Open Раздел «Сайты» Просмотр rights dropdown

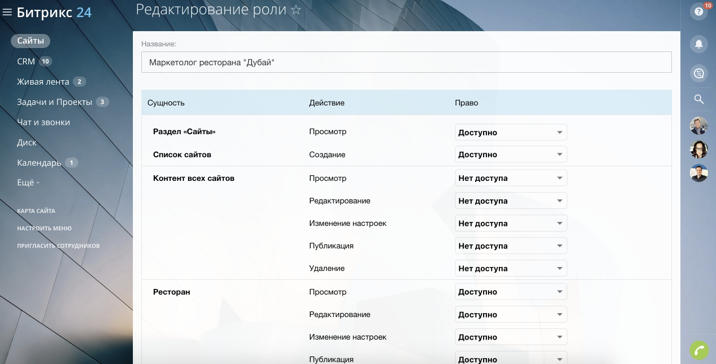pos(511,132)
